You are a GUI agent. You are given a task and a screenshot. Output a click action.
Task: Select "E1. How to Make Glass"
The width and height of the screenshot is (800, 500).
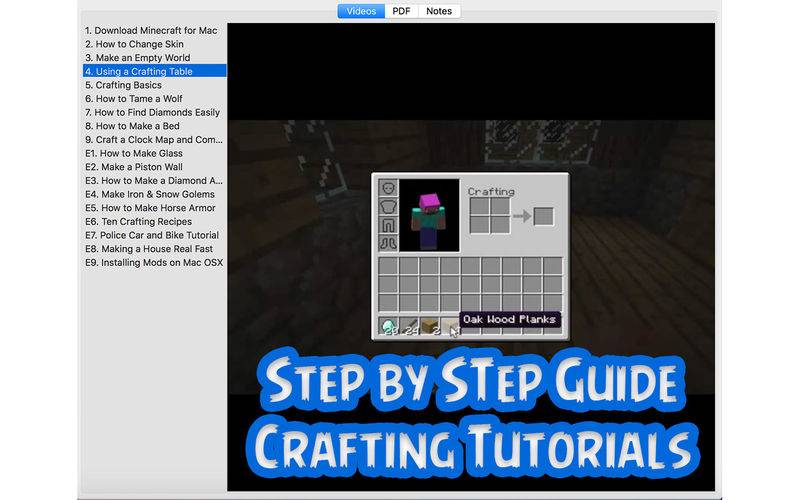pos(154,154)
